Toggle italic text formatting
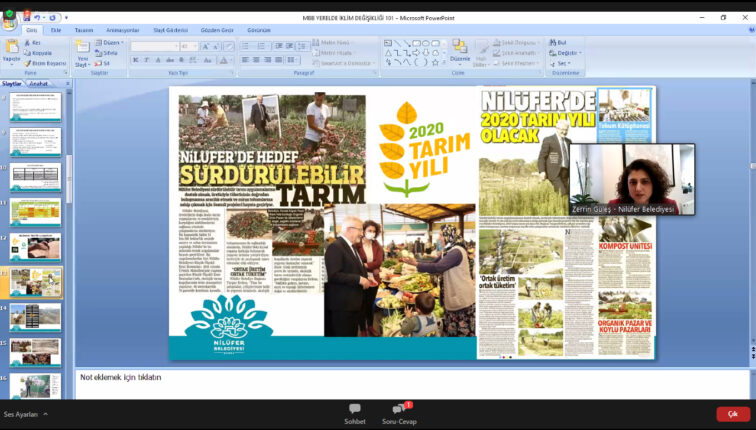 point(146,60)
